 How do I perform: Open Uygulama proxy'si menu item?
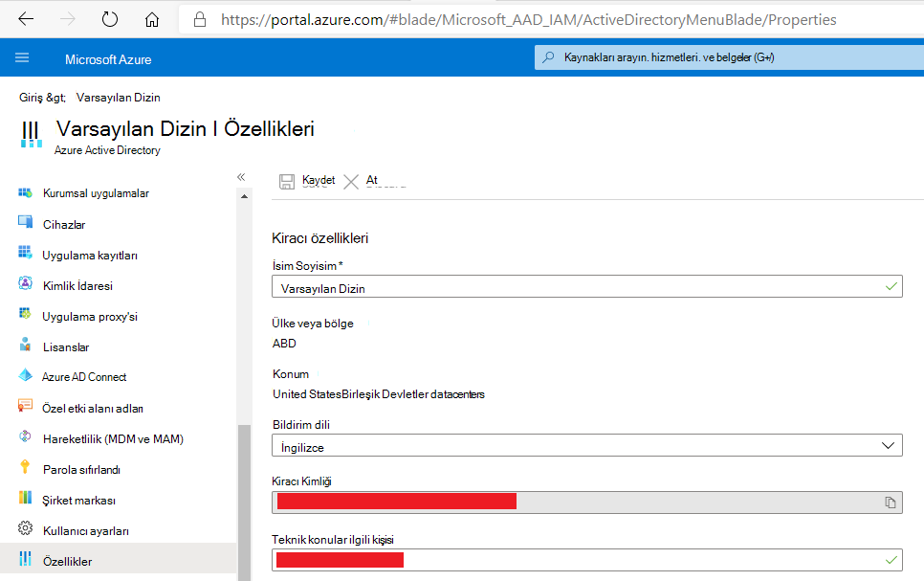click(90, 317)
